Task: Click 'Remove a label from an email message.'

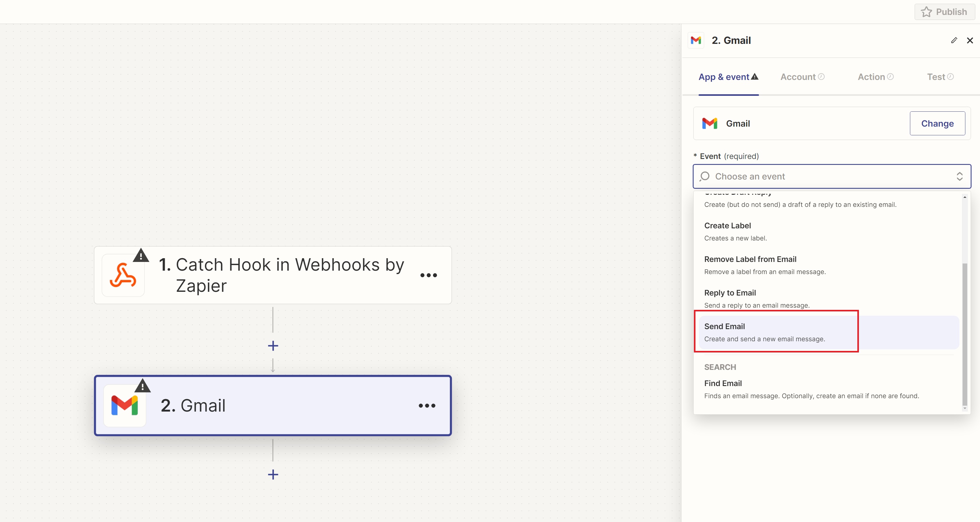Action: 765,272
